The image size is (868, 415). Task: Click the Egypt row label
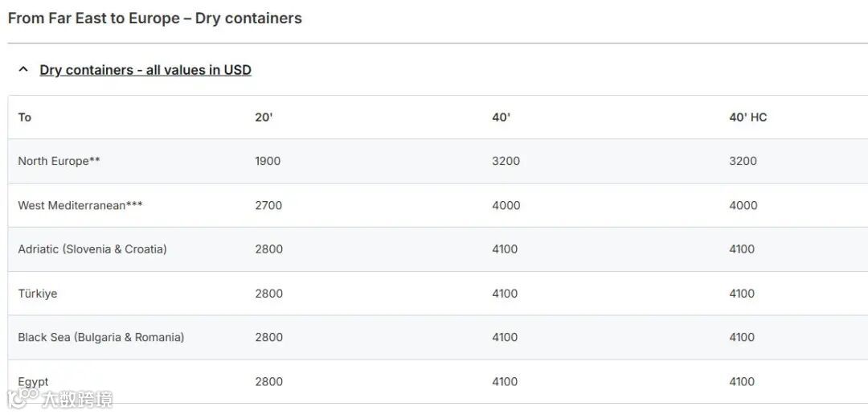(33, 382)
